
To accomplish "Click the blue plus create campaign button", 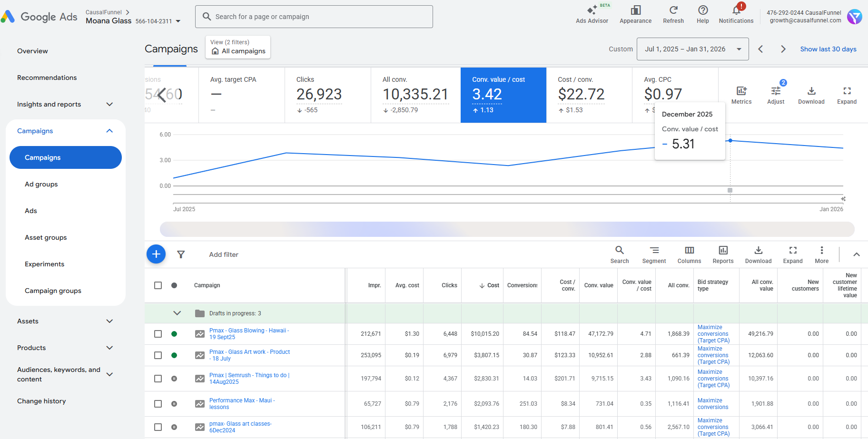I will (x=156, y=254).
